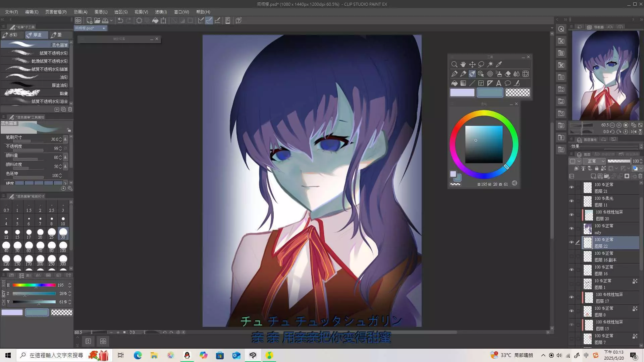Pick brush size preset 50

(x=17, y=247)
